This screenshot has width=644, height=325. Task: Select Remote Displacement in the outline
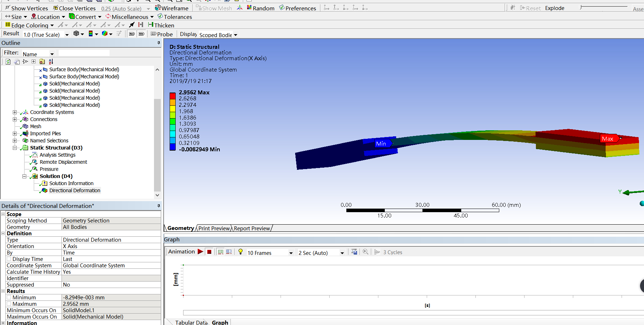[x=63, y=162]
